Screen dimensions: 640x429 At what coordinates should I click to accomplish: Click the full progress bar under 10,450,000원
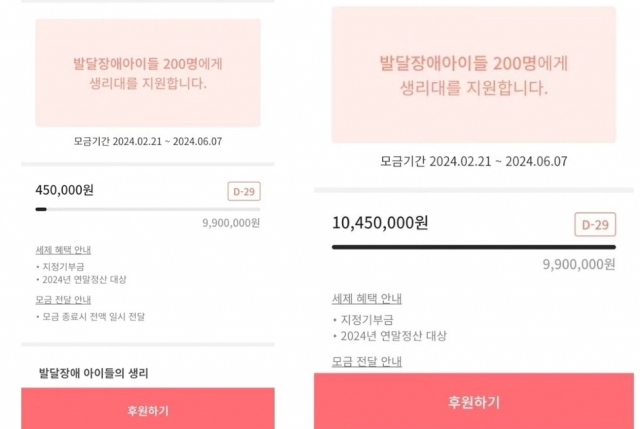point(473,247)
